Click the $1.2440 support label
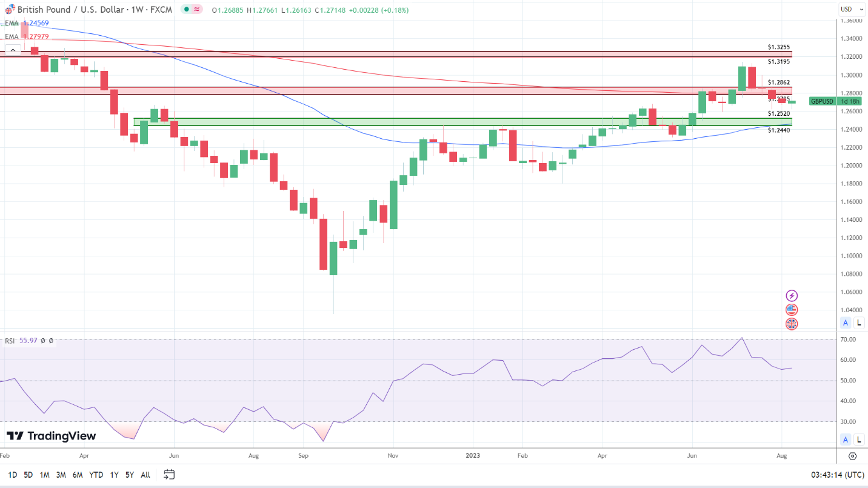The image size is (868, 488). point(778,130)
